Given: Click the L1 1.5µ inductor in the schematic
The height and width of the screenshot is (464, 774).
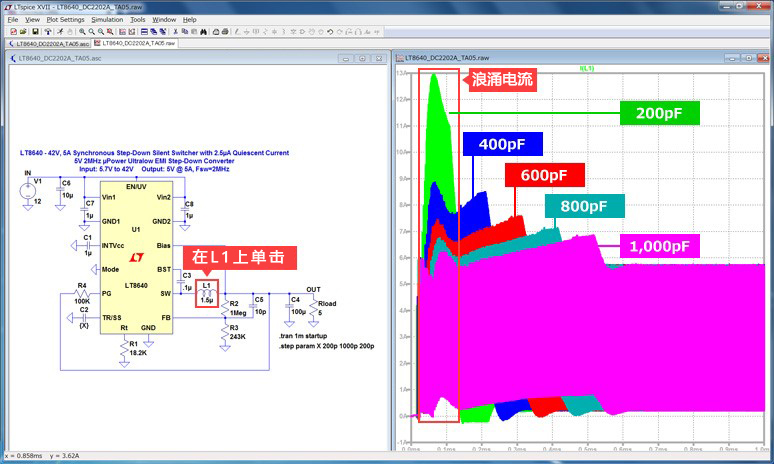Looking at the screenshot, I should [206, 293].
